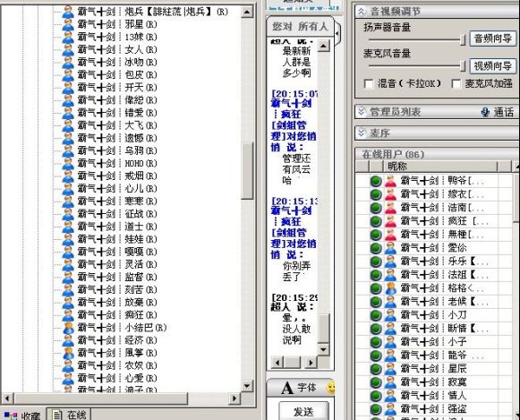Open the smiley emoticon picker
The width and height of the screenshot is (520, 420).
[x=330, y=387]
